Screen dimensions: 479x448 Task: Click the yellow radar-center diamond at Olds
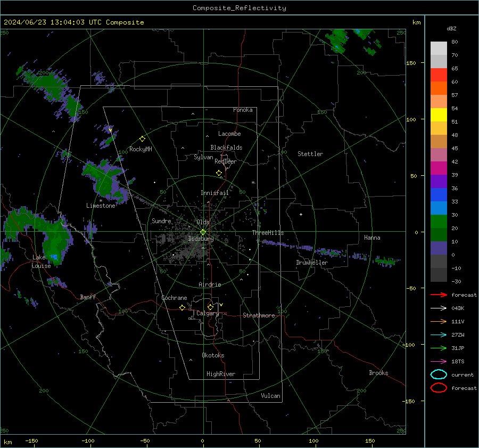pos(203,232)
